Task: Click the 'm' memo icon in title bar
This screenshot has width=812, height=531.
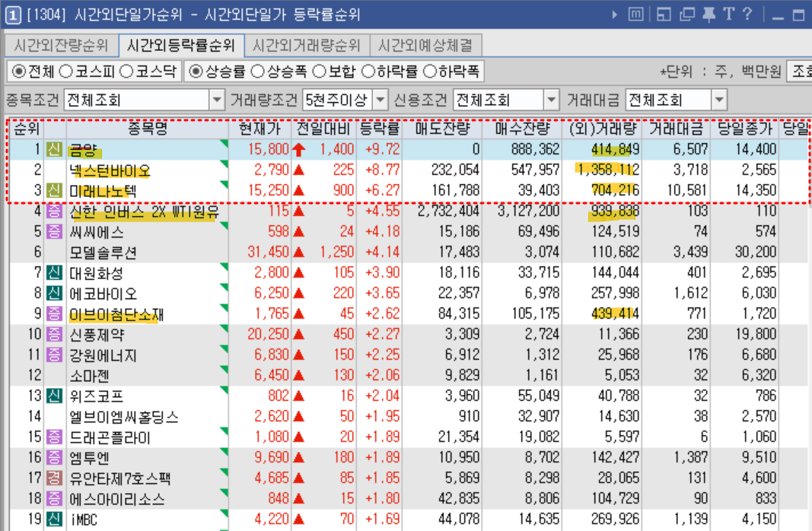Action: tap(635, 14)
